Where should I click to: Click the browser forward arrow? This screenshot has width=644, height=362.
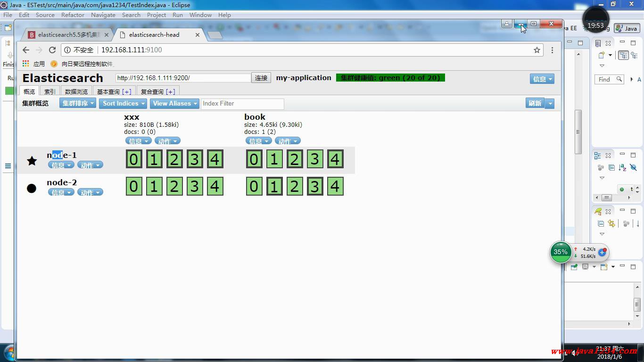[39, 50]
